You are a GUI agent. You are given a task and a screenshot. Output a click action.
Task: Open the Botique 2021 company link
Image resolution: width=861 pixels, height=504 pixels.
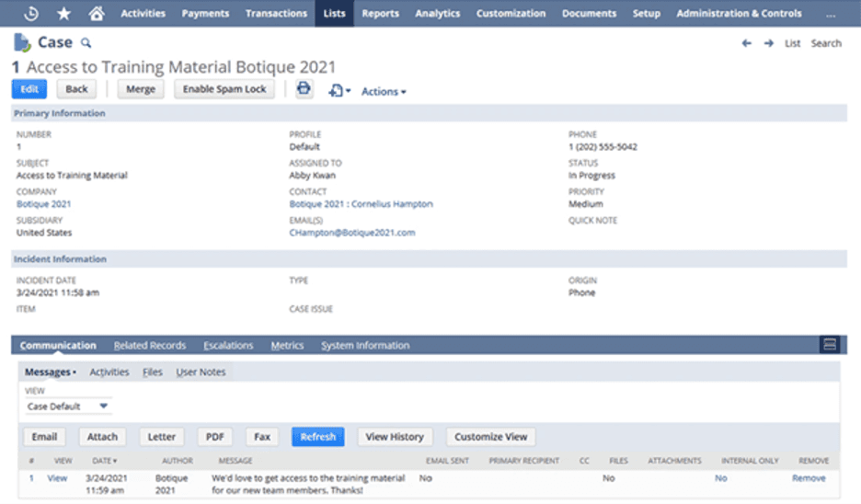pos(43,204)
